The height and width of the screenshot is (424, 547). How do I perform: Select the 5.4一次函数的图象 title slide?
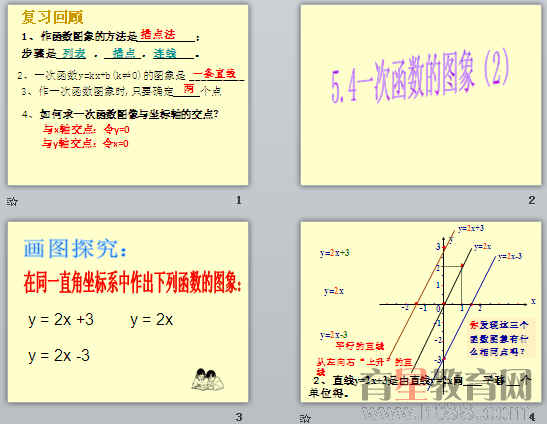coord(421,95)
